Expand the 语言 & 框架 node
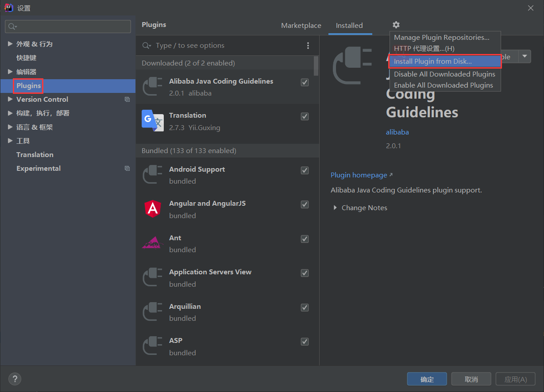 10,127
